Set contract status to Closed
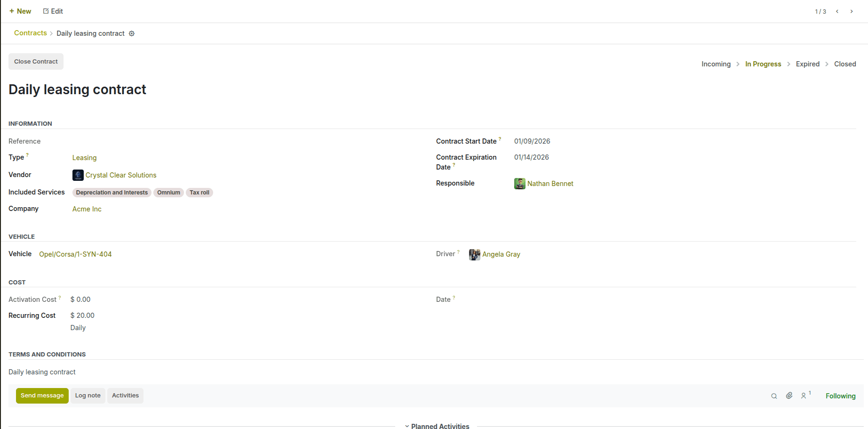 point(845,64)
